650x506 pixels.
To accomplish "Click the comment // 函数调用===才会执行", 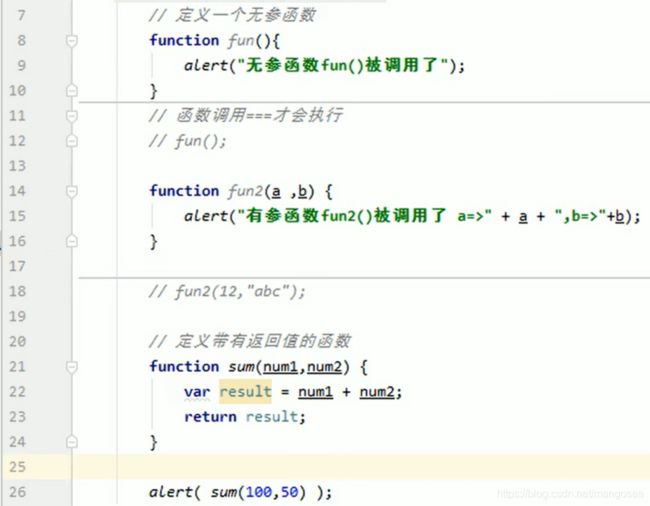I will [246, 116].
